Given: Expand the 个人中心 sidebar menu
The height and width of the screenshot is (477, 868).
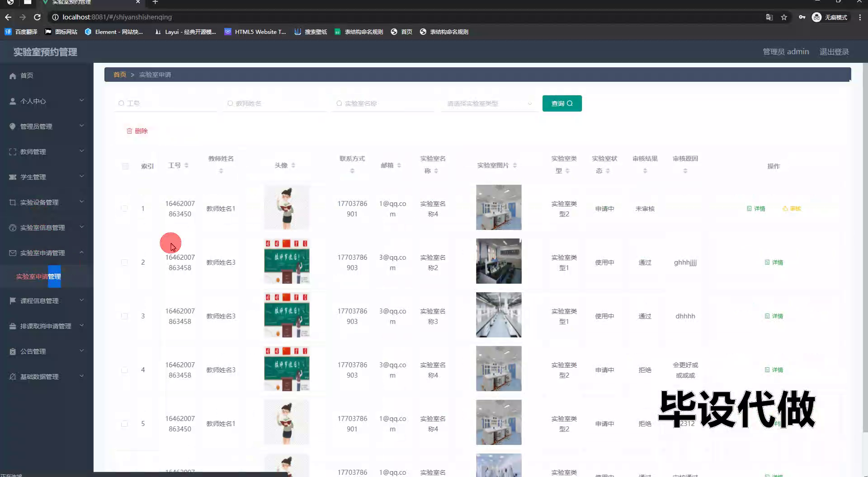Looking at the screenshot, I should [47, 101].
